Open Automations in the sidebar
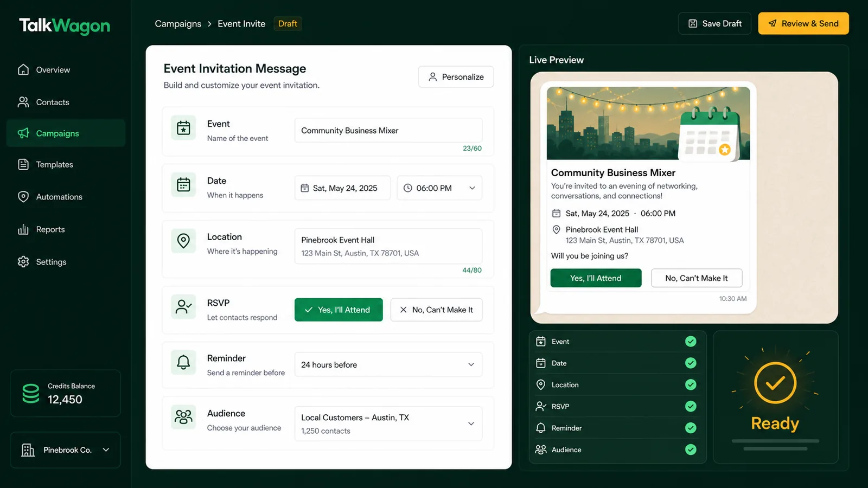Viewport: 868px width, 488px height. 66,197
